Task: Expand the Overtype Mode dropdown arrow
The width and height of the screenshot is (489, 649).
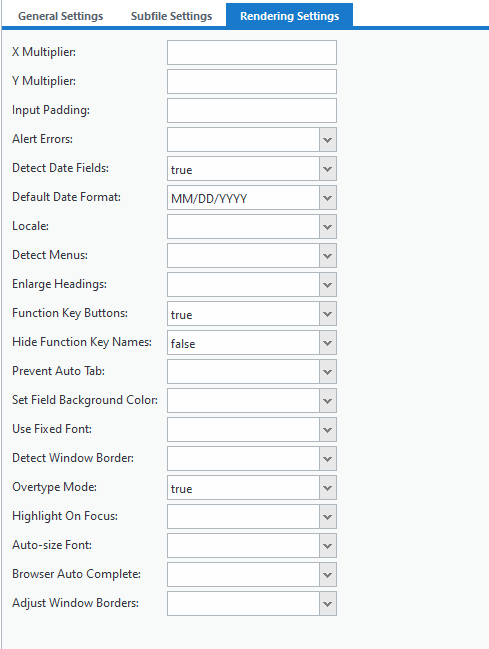Action: (328, 487)
